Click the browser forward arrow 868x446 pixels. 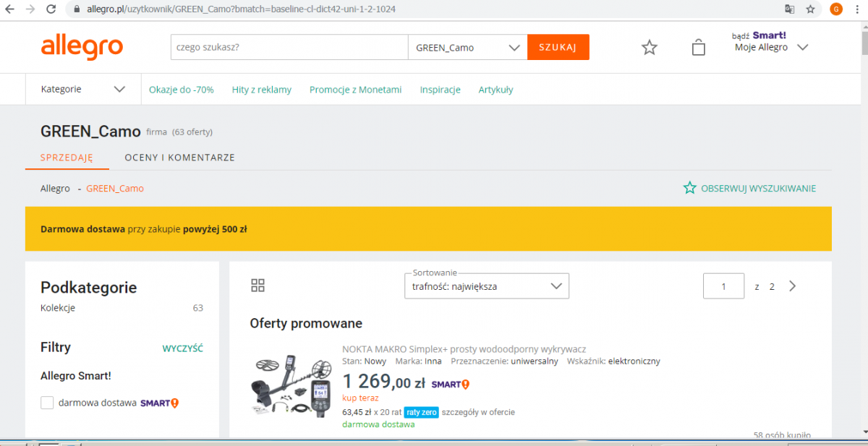coord(30,9)
